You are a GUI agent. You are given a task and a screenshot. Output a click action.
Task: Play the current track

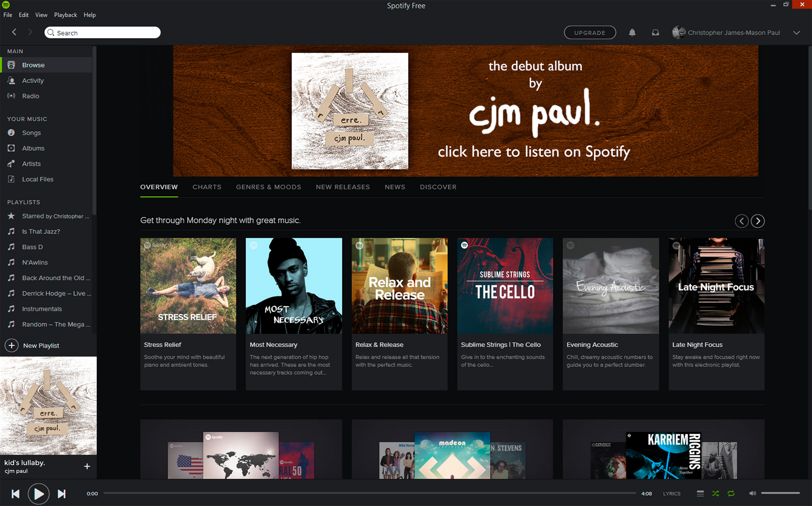tap(38, 494)
